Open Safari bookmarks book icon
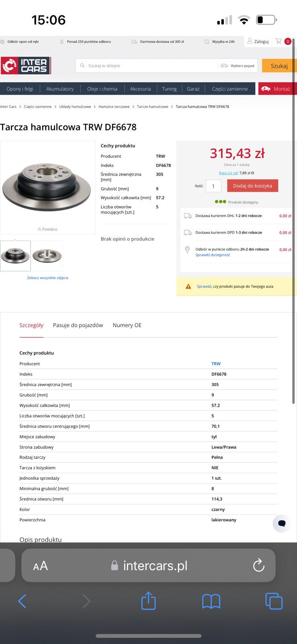This screenshot has width=297, height=644. pos(211,601)
